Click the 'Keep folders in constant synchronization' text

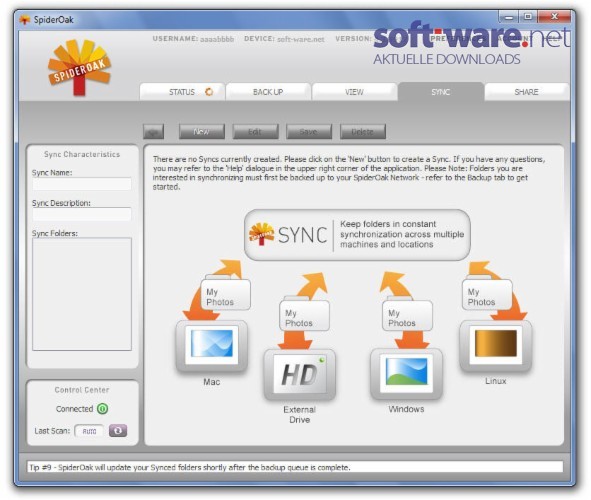point(402,234)
